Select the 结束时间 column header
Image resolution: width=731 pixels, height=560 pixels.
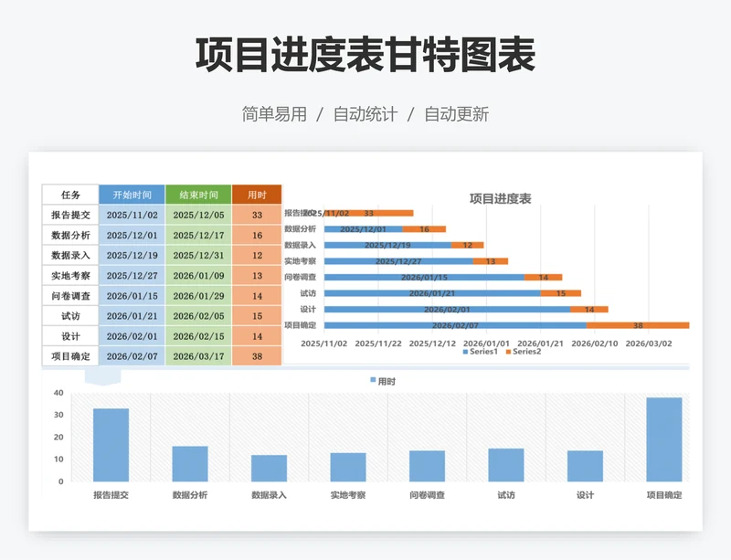(x=198, y=195)
